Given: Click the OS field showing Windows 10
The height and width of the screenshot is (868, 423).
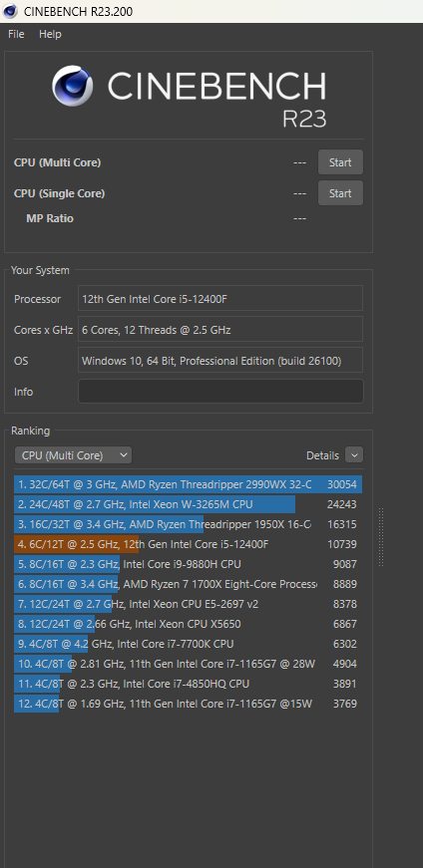Looking at the screenshot, I should (x=220, y=361).
